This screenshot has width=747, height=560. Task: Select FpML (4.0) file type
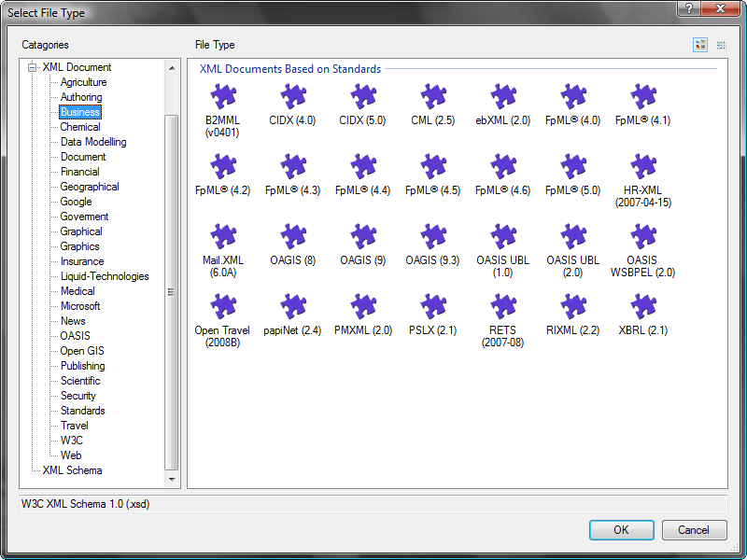pos(572,97)
